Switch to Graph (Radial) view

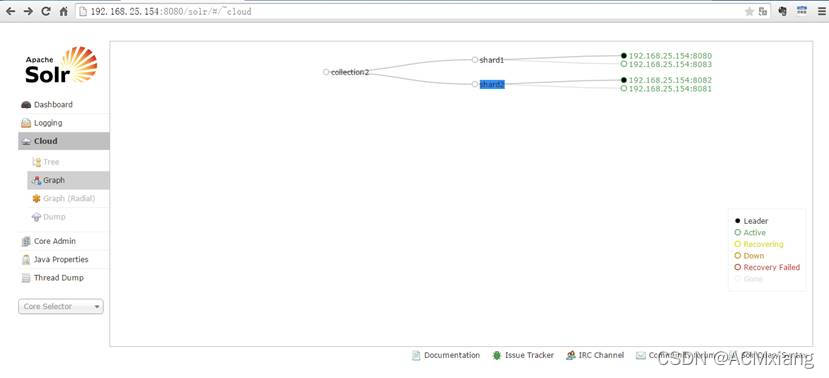(x=68, y=199)
